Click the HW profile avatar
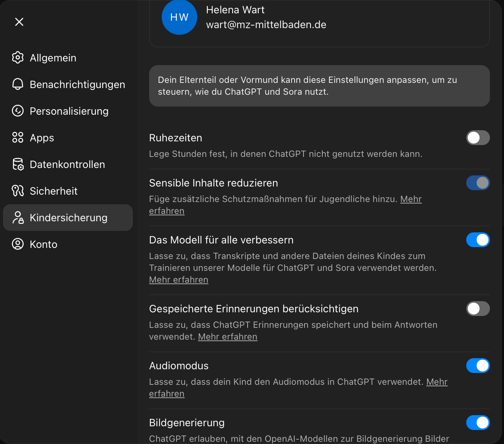This screenshot has height=444, width=504. pos(179,17)
